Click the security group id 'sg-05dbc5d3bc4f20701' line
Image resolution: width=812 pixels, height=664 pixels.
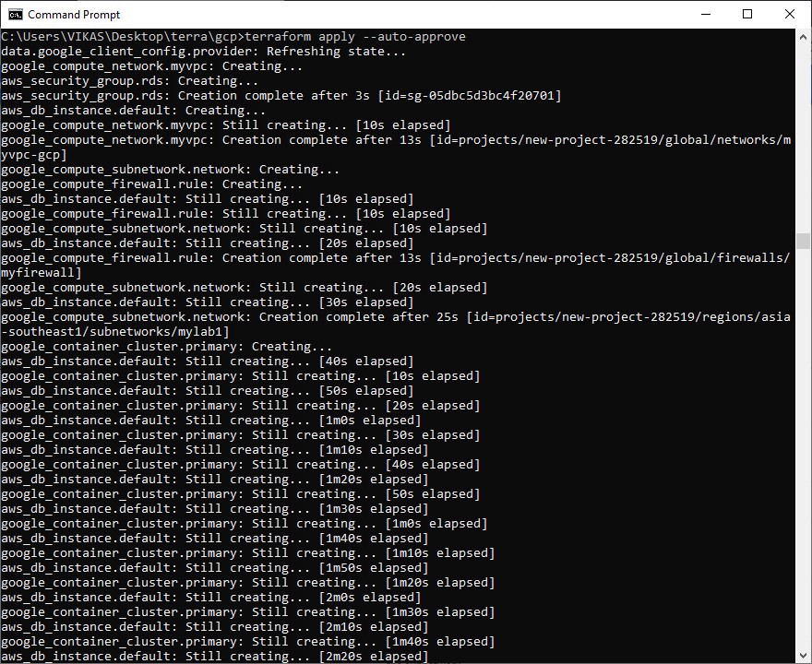[281, 96]
